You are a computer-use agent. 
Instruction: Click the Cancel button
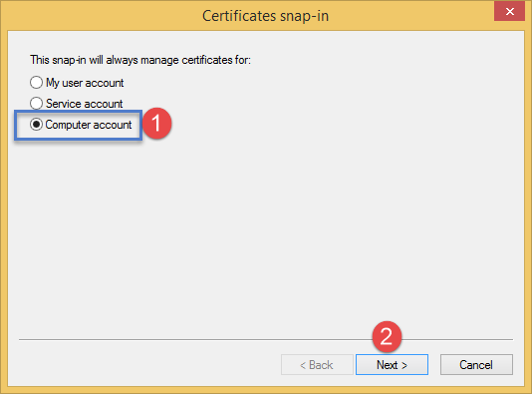coord(476,365)
